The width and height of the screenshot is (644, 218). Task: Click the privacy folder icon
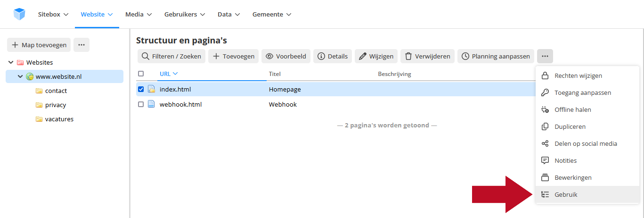(39, 105)
